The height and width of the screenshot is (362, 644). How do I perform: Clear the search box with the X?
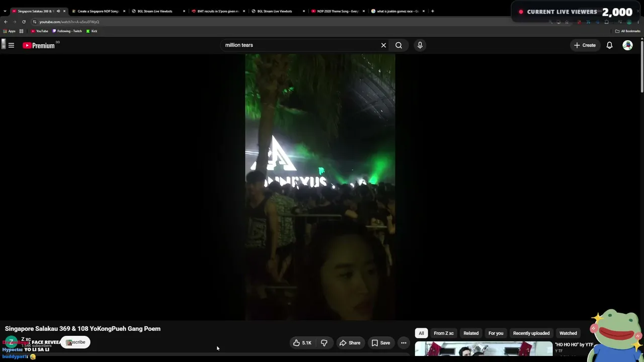coord(383,45)
